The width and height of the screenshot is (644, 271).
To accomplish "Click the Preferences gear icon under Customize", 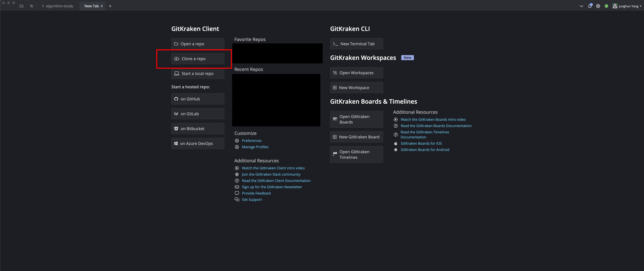I will click(237, 141).
